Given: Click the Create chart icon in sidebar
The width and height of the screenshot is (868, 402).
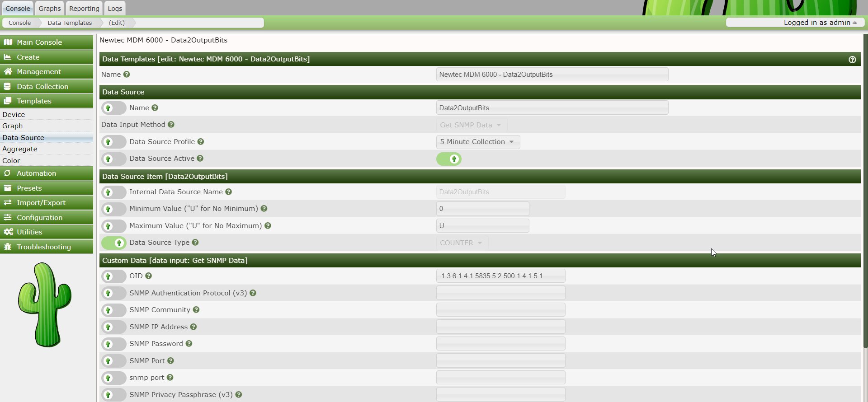Looking at the screenshot, I should [x=8, y=57].
